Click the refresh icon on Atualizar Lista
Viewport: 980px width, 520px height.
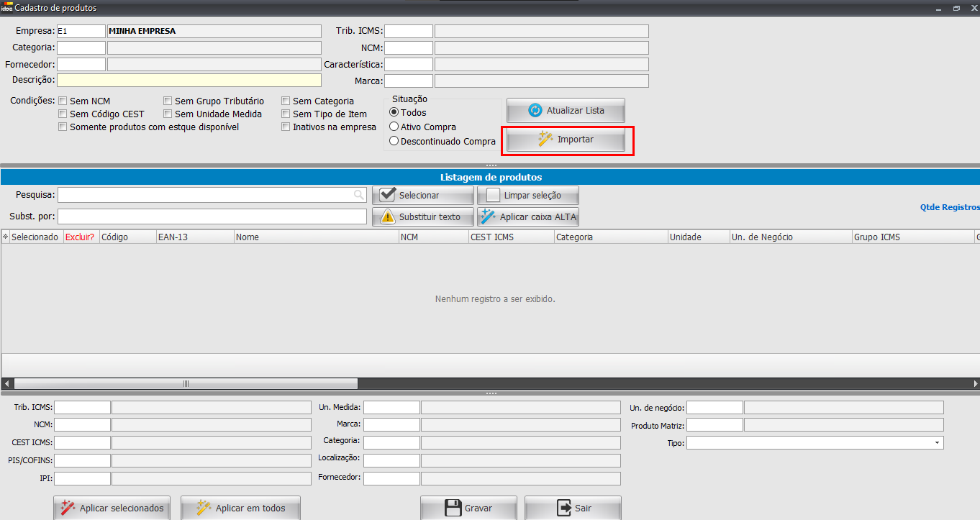pyautogui.click(x=535, y=111)
